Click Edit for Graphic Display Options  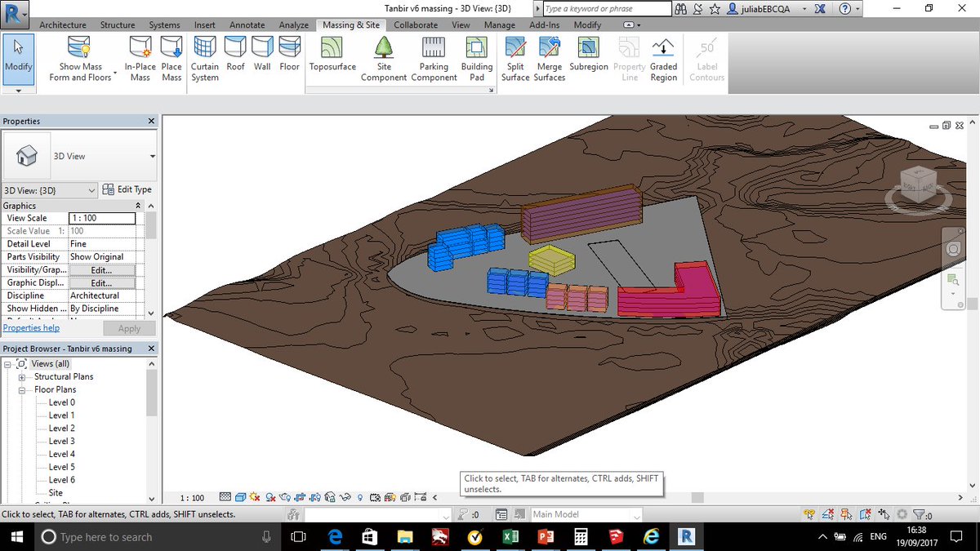coord(101,283)
